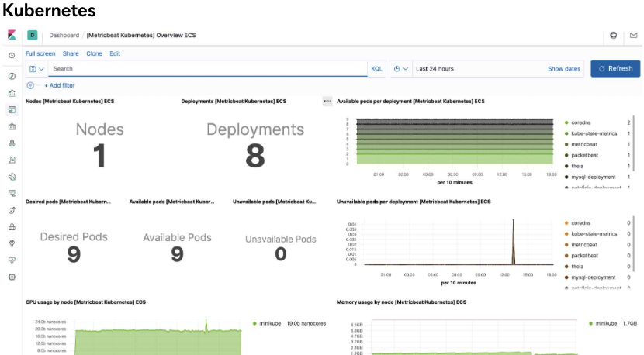Open Management gear icon in sidebar
644x355 pixels.
[12, 277]
